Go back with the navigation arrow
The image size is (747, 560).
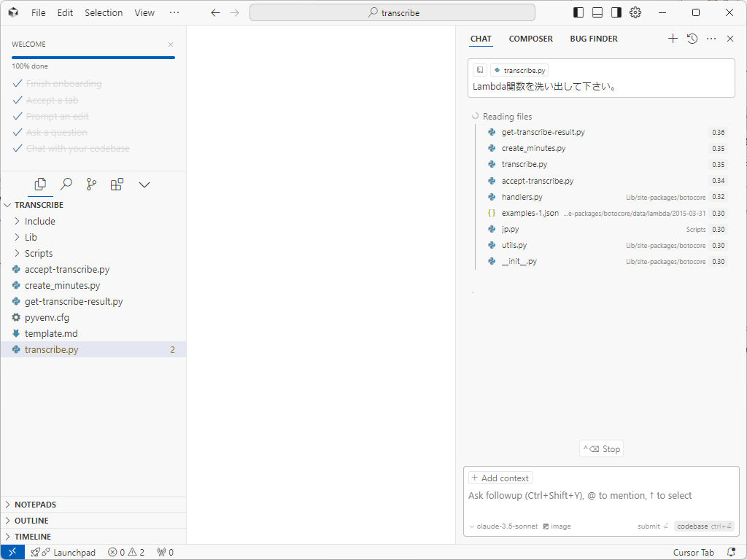(215, 12)
